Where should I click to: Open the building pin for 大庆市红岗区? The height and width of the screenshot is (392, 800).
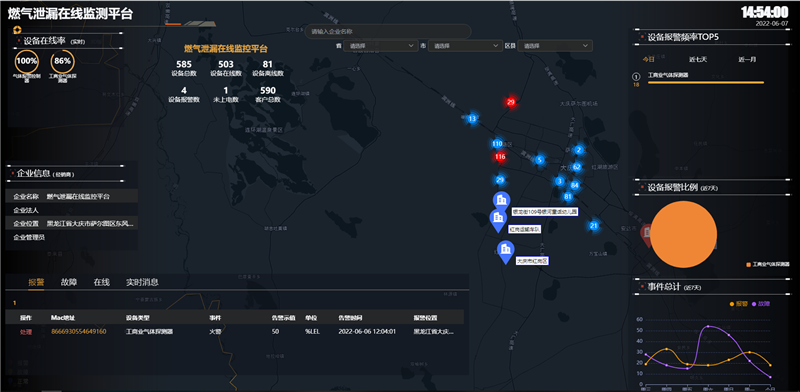(506, 252)
